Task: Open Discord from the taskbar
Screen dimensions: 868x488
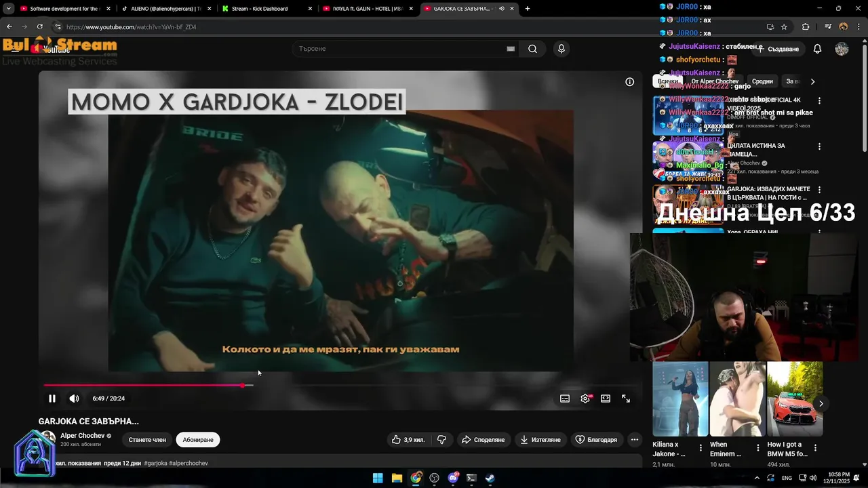Action: point(453,478)
